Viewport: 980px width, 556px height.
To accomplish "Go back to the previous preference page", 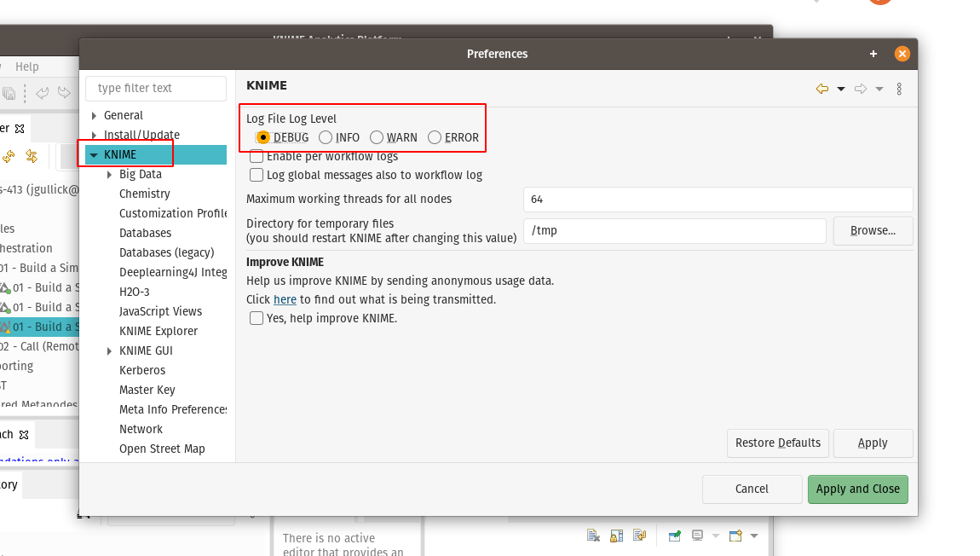I will tap(821, 89).
